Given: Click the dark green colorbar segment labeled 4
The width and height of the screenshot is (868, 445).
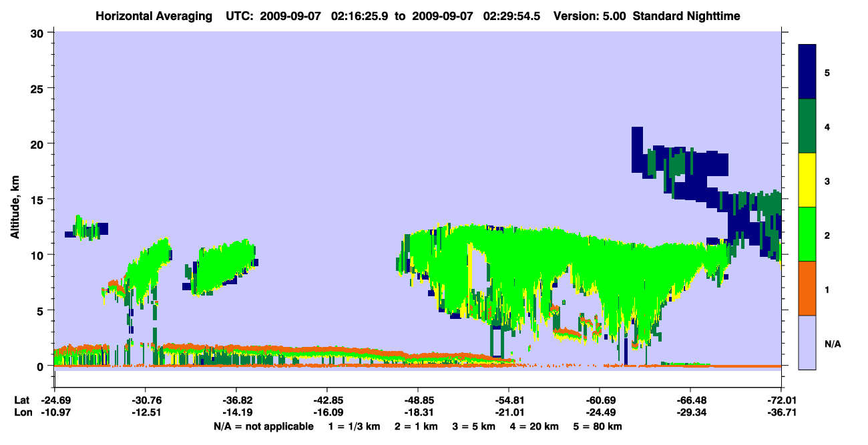Looking at the screenshot, I should pyautogui.click(x=807, y=126).
